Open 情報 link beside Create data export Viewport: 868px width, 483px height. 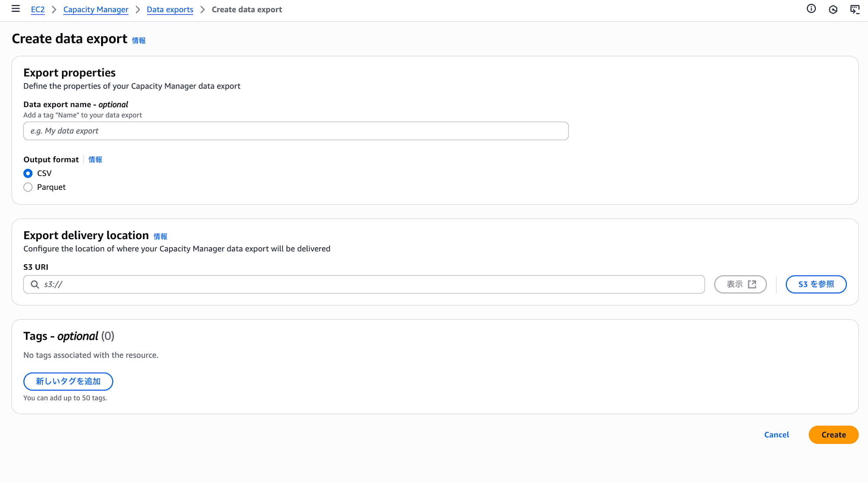tap(138, 40)
